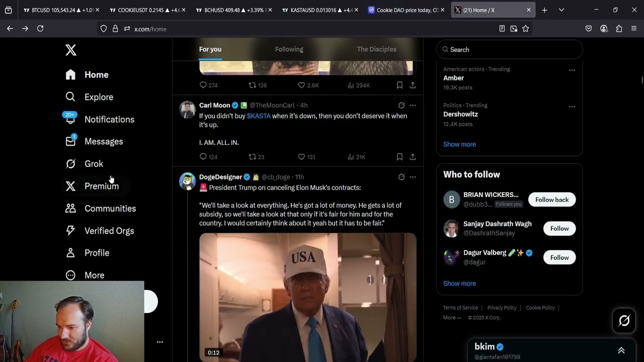Expand the bkim messages drawer
Image resolution: width=644 pixels, height=362 pixels.
coord(621,350)
